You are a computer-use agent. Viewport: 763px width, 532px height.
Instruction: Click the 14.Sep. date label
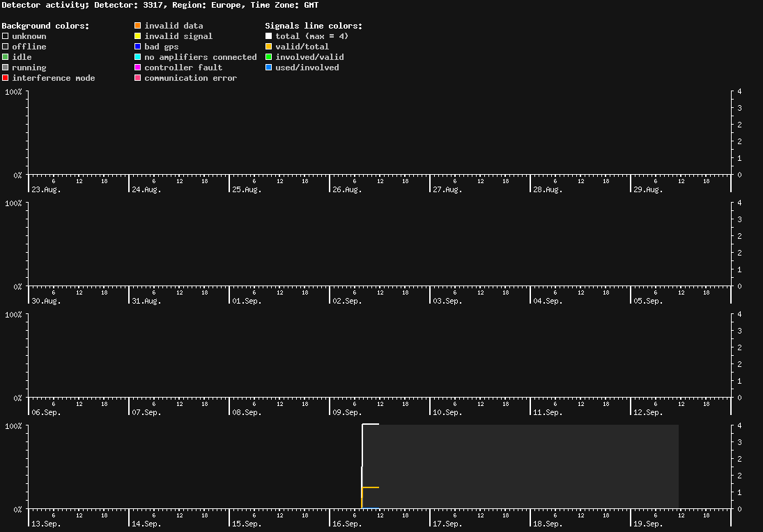146,524
